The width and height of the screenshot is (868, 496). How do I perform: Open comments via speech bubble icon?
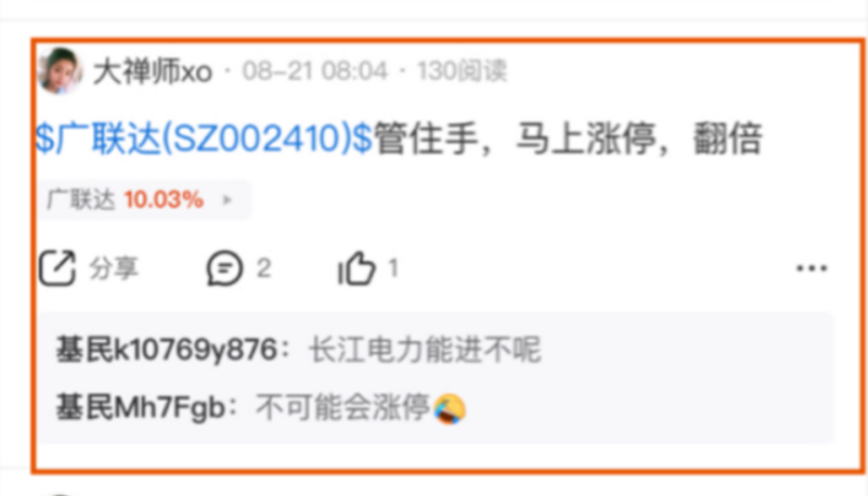[x=225, y=269]
